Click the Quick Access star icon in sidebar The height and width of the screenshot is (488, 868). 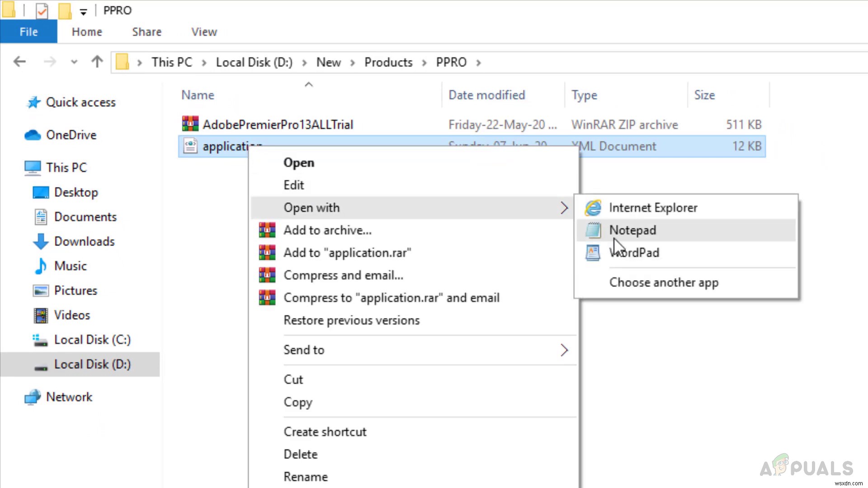click(x=33, y=103)
